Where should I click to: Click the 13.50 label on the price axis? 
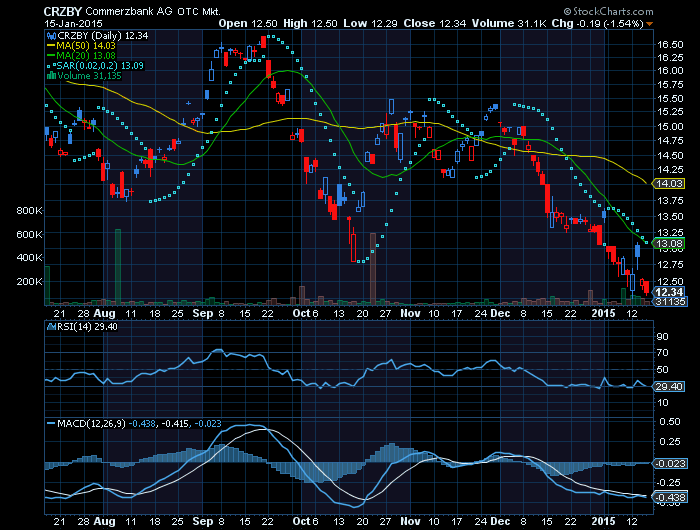click(670, 217)
